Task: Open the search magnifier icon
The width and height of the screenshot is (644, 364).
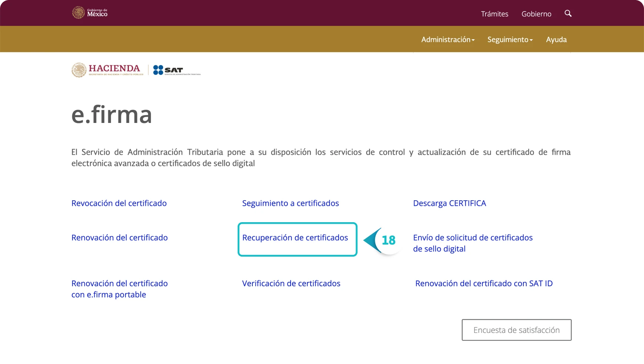Action: click(568, 14)
